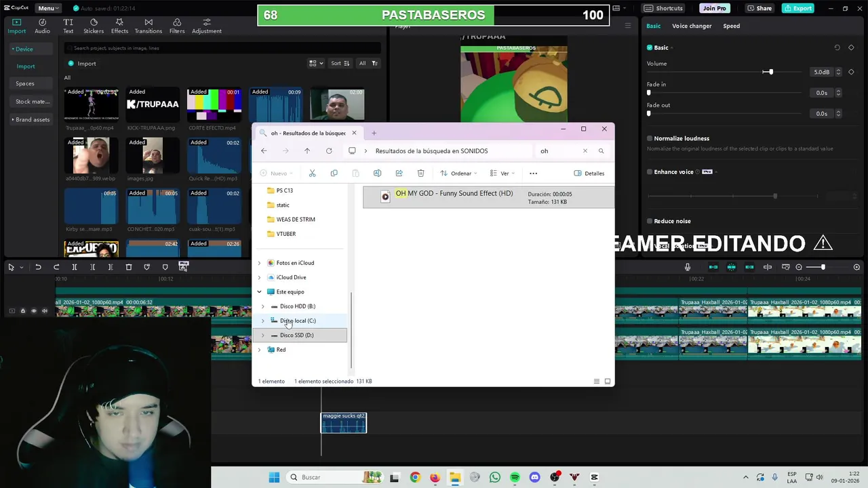Viewport: 868px width, 488px height.
Task: Expand the Red network tree node
Action: [259, 350]
